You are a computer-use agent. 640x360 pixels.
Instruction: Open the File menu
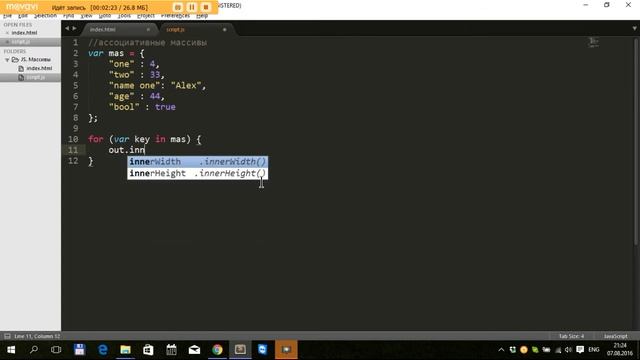pos(7,16)
